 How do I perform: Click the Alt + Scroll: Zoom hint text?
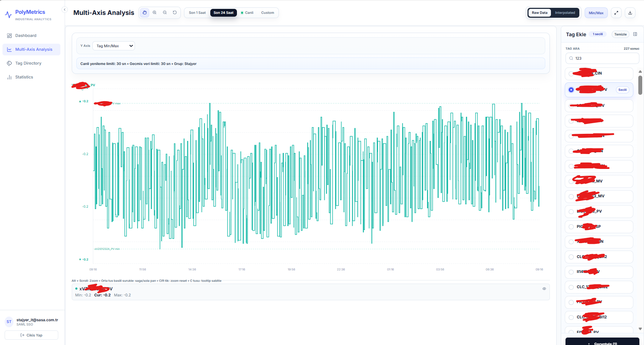click(146, 281)
